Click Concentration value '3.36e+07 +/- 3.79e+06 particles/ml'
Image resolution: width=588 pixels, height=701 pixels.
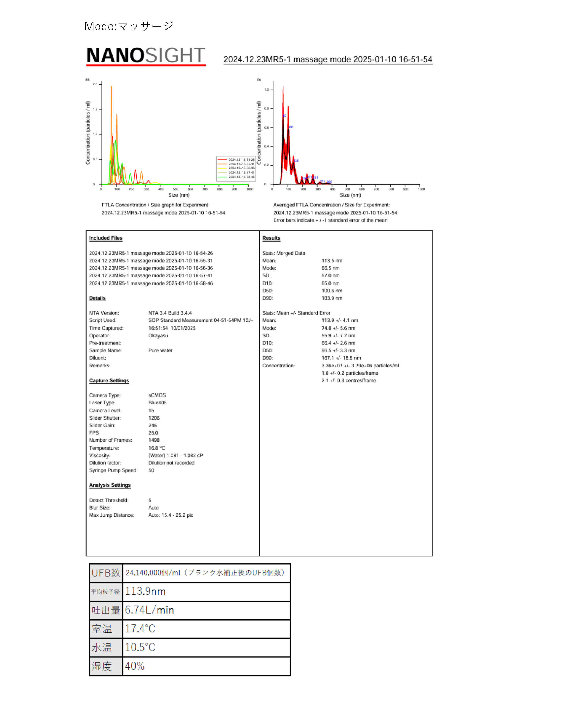point(360,366)
